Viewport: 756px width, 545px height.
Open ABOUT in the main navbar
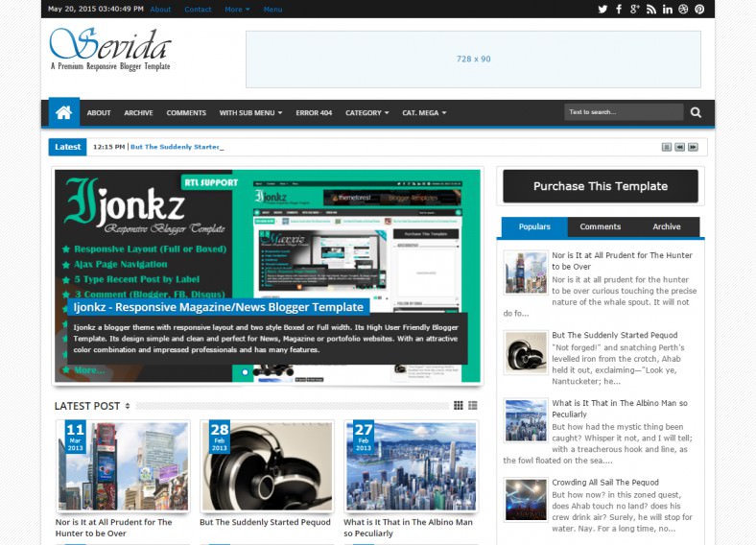(99, 113)
